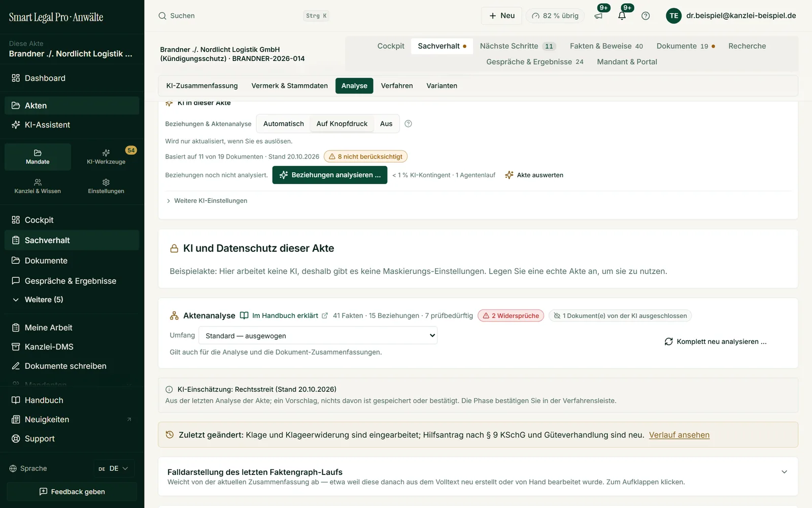The width and height of the screenshot is (812, 508).
Task: Open Neuigkeiten
Action: [72, 420]
